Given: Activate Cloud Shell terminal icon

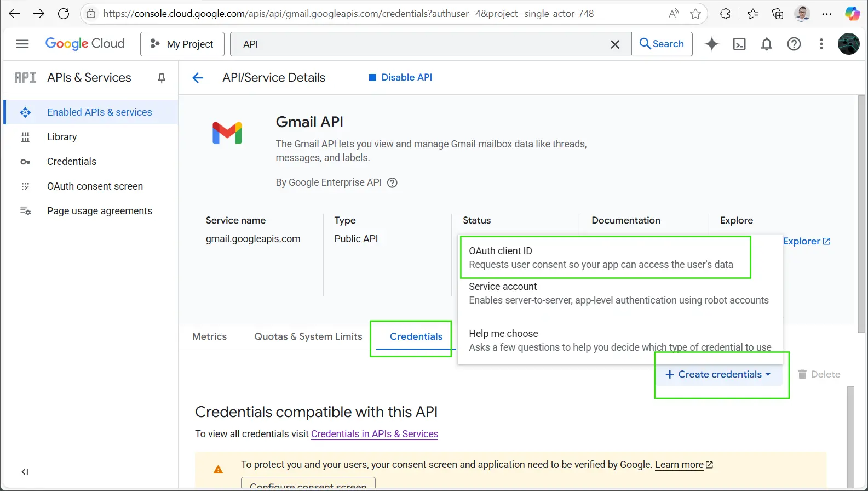Looking at the screenshot, I should pos(739,44).
